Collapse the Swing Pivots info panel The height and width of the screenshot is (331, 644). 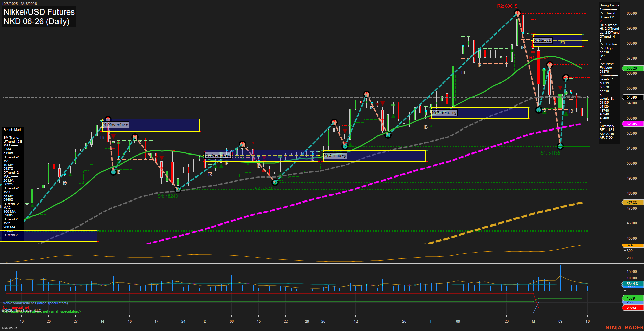tap(609, 5)
